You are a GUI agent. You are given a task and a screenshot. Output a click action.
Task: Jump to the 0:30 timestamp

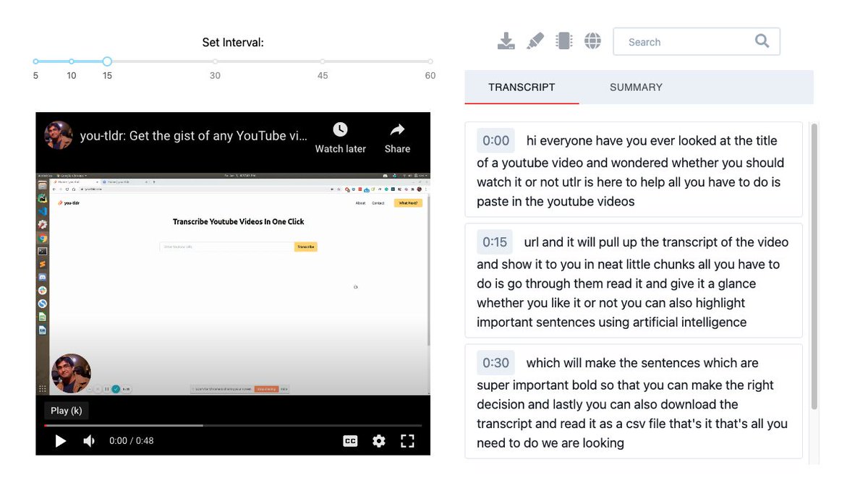[x=496, y=362]
